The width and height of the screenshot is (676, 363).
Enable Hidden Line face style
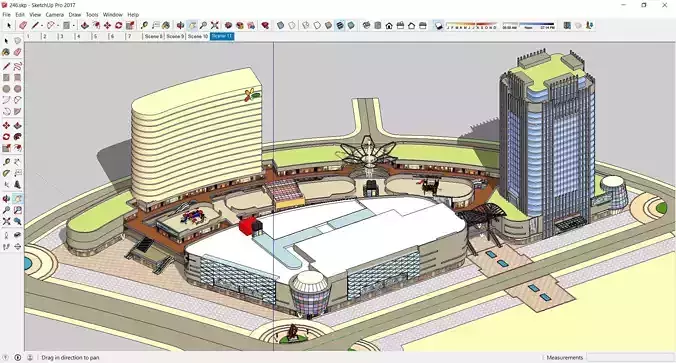point(317,25)
